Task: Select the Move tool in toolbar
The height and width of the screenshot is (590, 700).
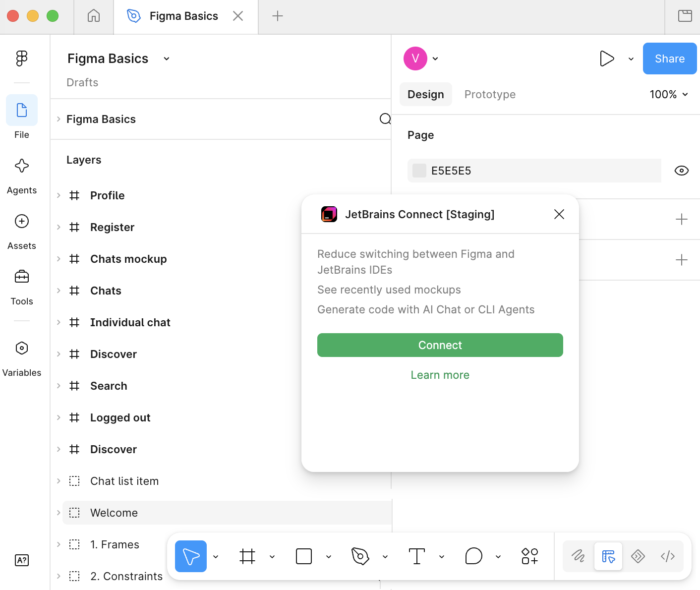Action: [x=191, y=556]
